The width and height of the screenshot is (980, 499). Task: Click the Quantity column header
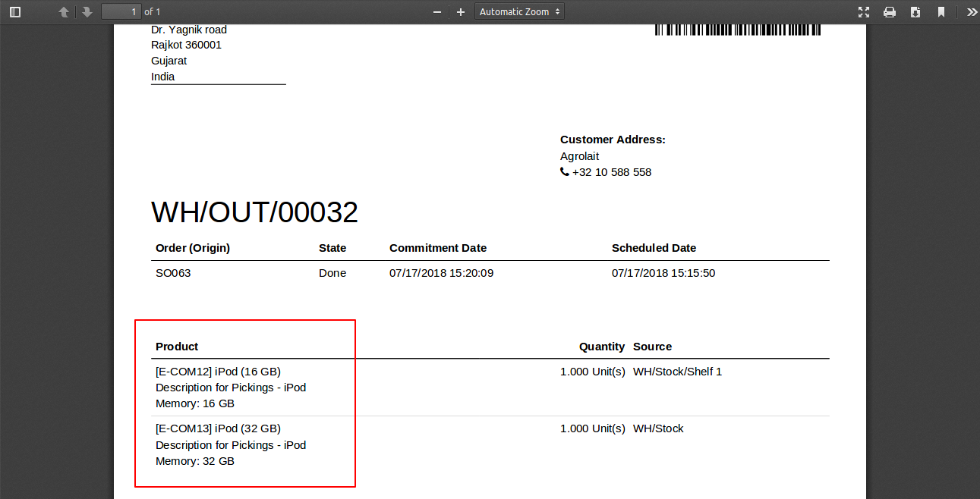click(602, 347)
